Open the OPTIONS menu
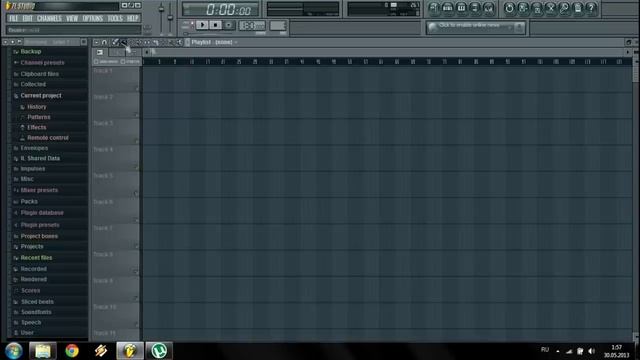 [93, 18]
